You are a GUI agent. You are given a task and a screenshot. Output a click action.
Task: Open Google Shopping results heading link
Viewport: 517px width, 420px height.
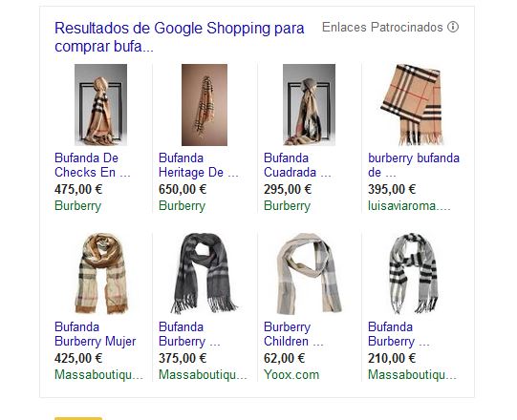[180, 37]
